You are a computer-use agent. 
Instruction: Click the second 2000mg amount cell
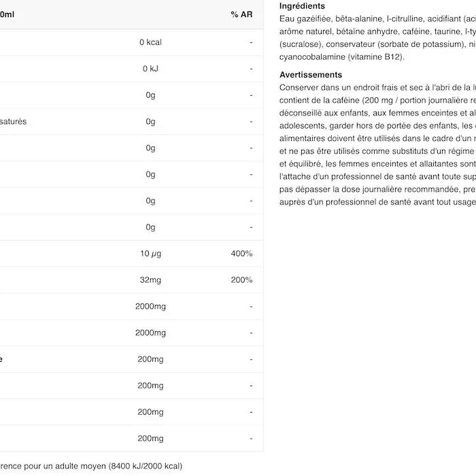tap(150, 333)
